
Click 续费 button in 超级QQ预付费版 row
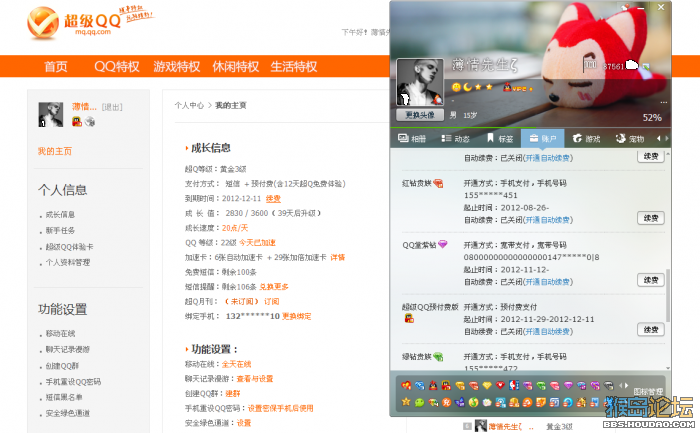tap(650, 329)
